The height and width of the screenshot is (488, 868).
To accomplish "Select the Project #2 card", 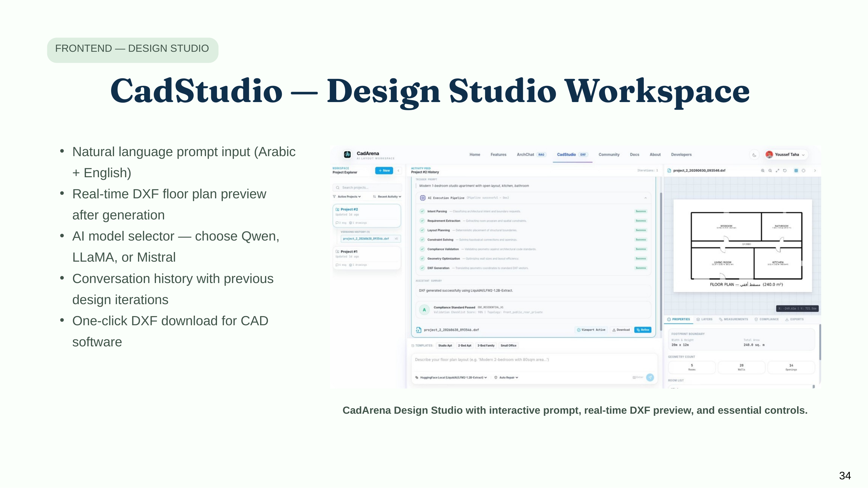I will coord(367,216).
